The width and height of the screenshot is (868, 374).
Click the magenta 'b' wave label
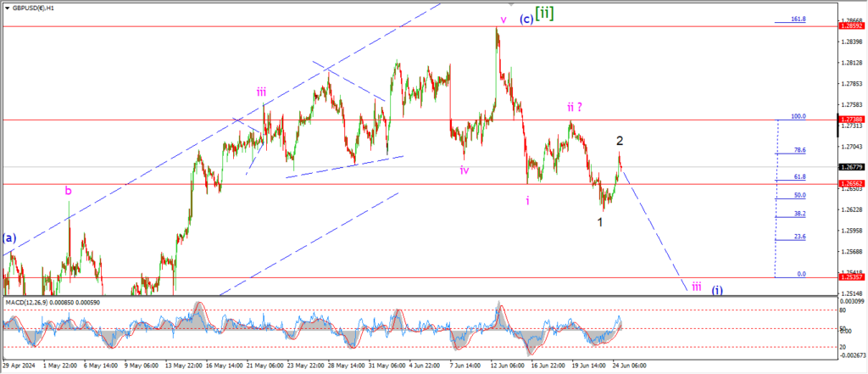(x=69, y=191)
